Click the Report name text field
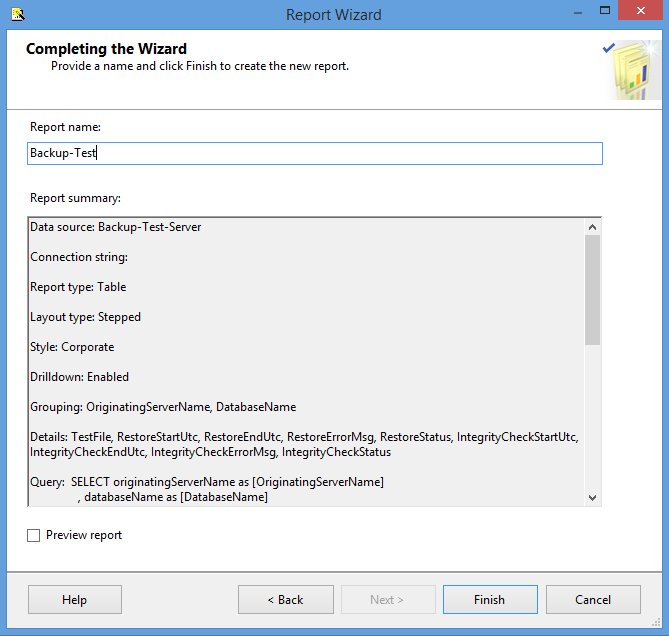This screenshot has height=636, width=669. tap(315, 153)
